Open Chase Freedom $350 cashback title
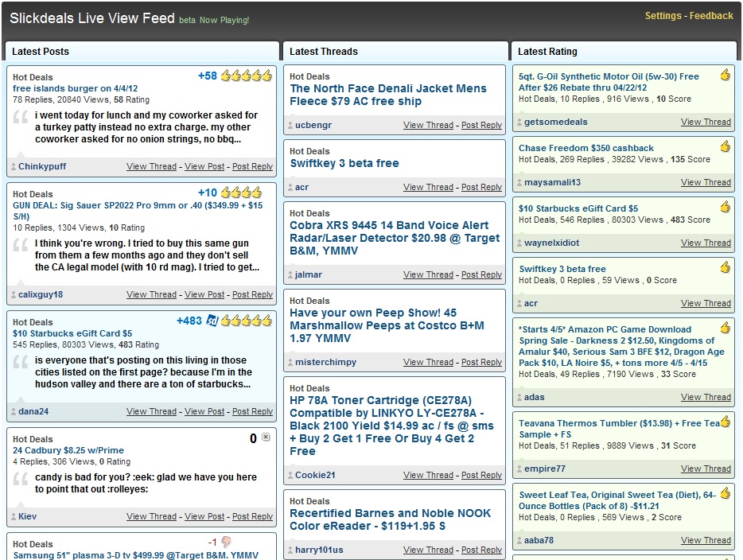Image resolution: width=743 pixels, height=560 pixels. 586,148
